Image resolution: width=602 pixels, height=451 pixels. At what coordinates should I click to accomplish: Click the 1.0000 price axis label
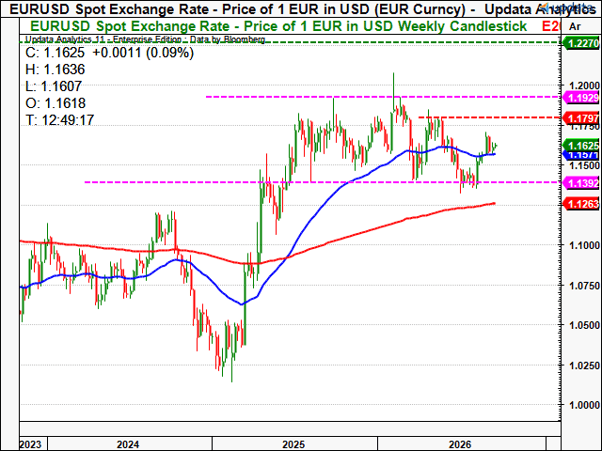pyautogui.click(x=585, y=405)
